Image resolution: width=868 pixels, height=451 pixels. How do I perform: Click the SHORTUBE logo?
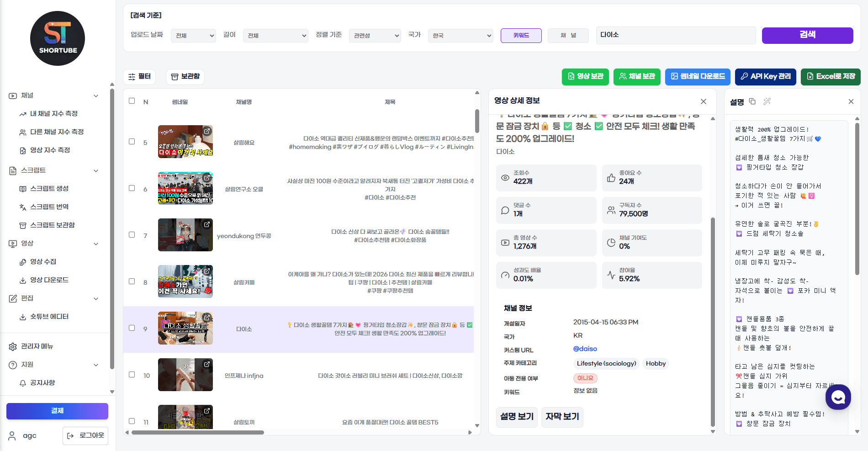58,38
